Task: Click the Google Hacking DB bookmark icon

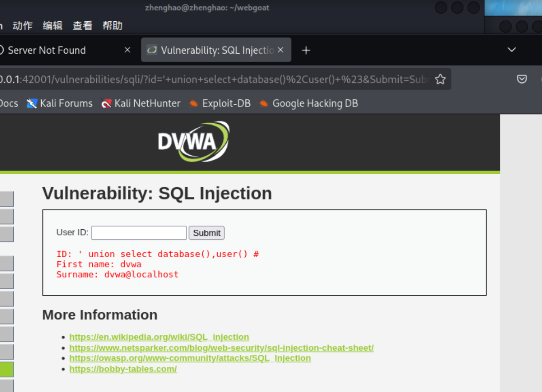Action: [264, 104]
